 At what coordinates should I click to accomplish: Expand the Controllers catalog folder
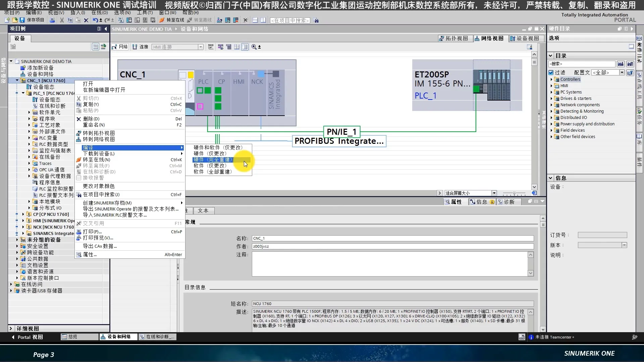pyautogui.click(x=551, y=79)
